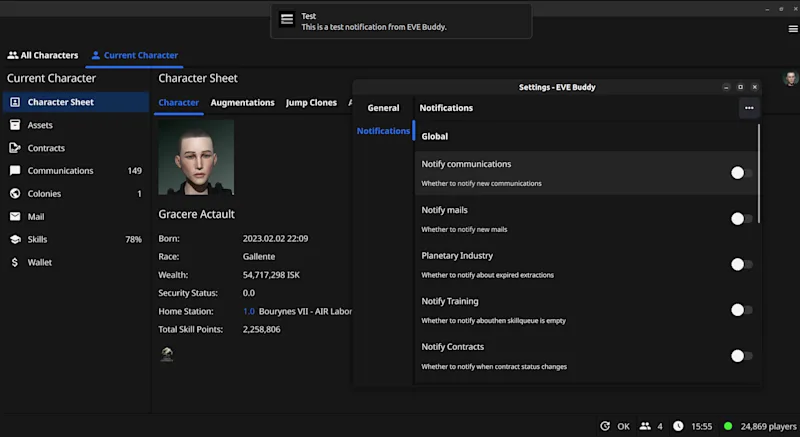Click the Skills 78% progress value
Viewport: 800px width, 437px height.
[134, 239]
